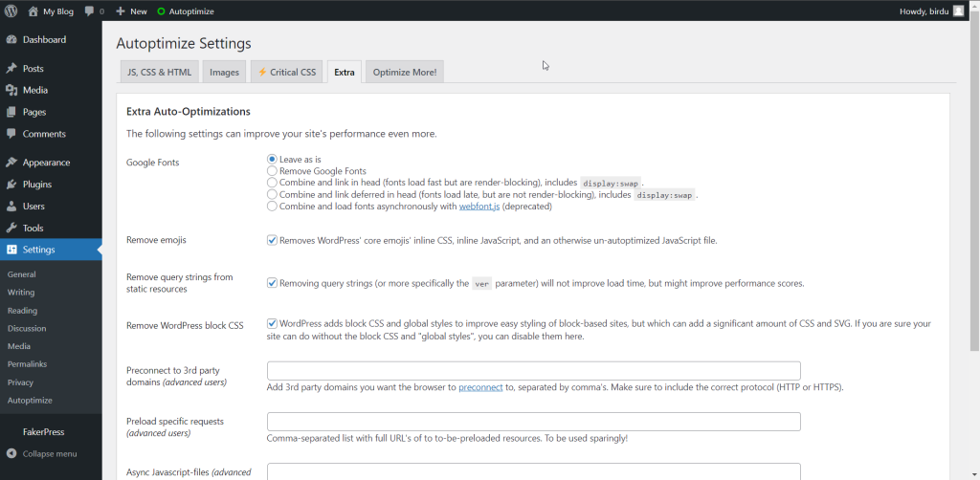Click the Media icon in sidebar
Viewport: 980px width, 480px height.
pos(11,90)
